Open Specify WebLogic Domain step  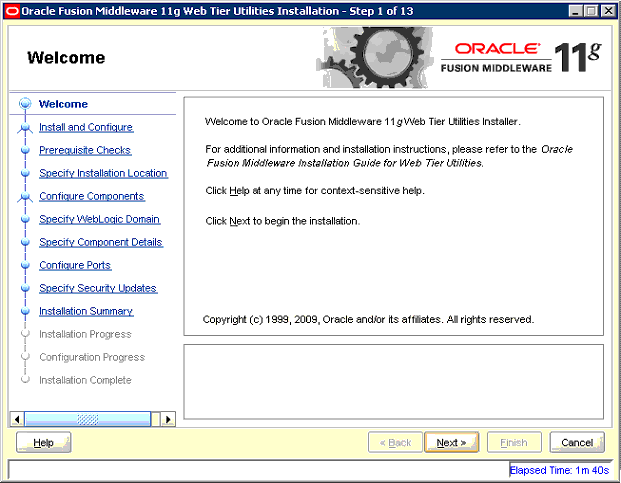pyautogui.click(x=99, y=219)
